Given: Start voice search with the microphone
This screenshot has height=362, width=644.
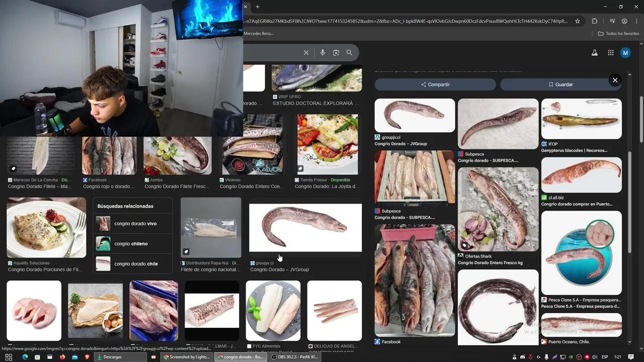Looking at the screenshot, I should click(323, 53).
